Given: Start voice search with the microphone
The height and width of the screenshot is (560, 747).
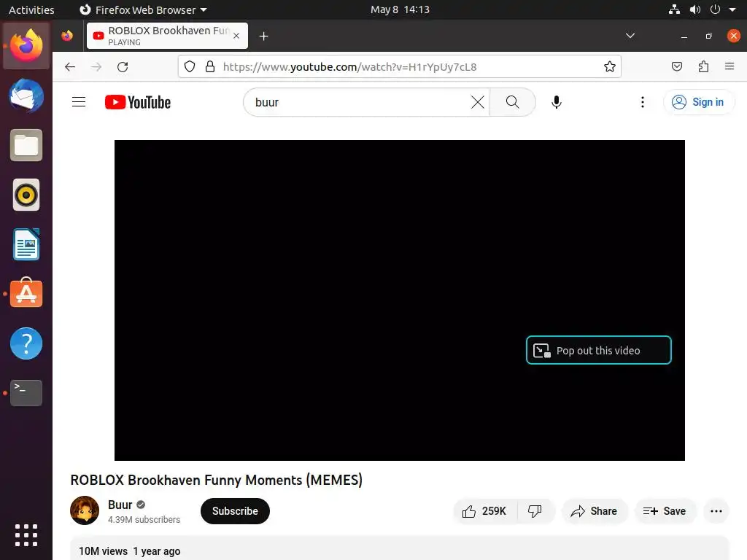Looking at the screenshot, I should click(x=556, y=102).
